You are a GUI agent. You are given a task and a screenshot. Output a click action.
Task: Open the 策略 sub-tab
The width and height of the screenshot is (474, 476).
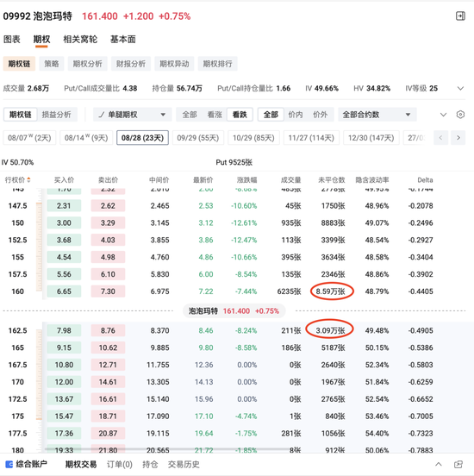pyautogui.click(x=52, y=64)
